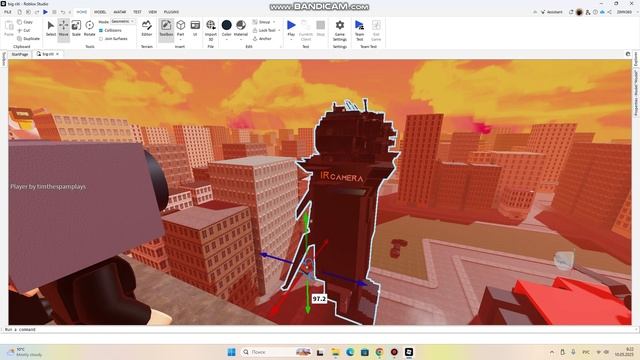The width and height of the screenshot is (640, 360).
Task: Open Game Settings gear
Action: (x=340, y=29)
